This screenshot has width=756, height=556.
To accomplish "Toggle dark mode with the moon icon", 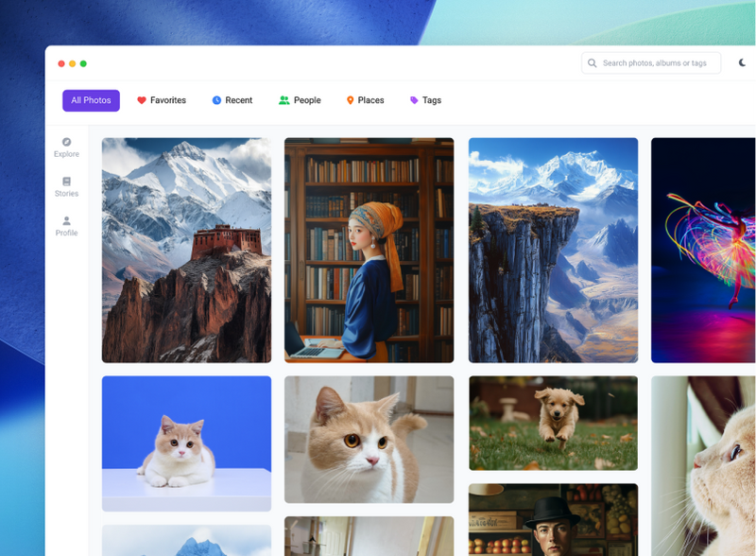I will point(742,63).
